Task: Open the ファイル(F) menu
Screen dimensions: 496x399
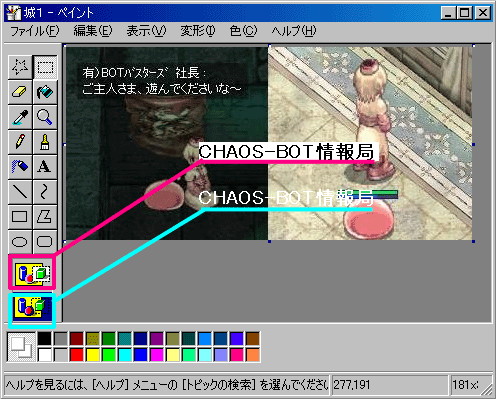Action: tap(35, 31)
